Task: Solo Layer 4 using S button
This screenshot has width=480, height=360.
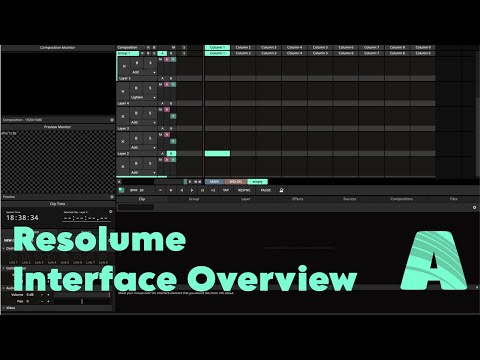Action: pyautogui.click(x=150, y=88)
